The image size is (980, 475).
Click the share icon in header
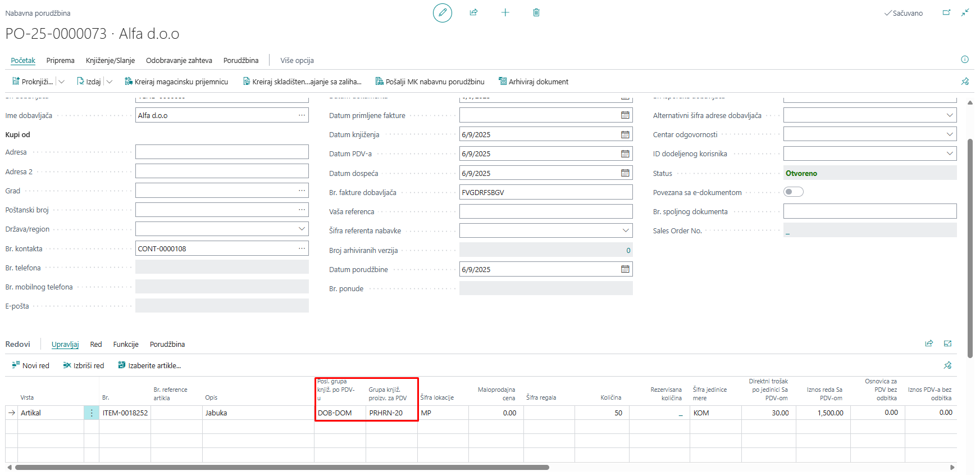tap(473, 12)
